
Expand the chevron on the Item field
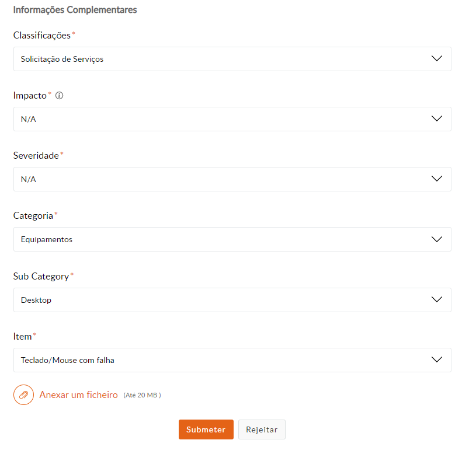coord(436,360)
